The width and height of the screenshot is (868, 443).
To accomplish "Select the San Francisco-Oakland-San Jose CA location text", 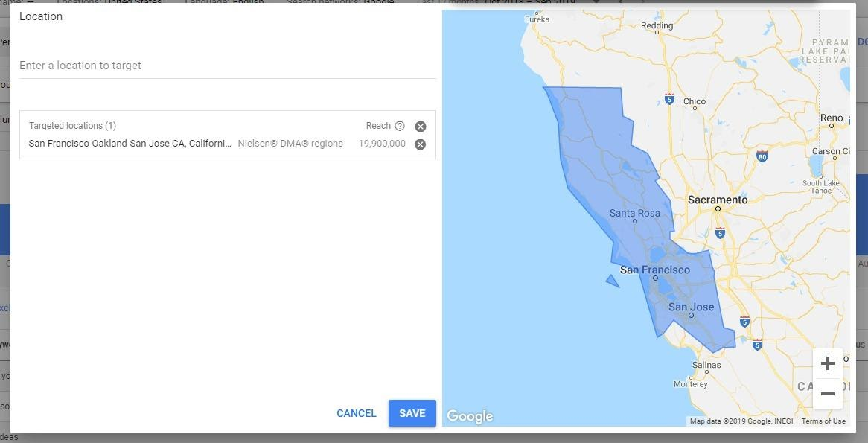I will pyautogui.click(x=130, y=144).
